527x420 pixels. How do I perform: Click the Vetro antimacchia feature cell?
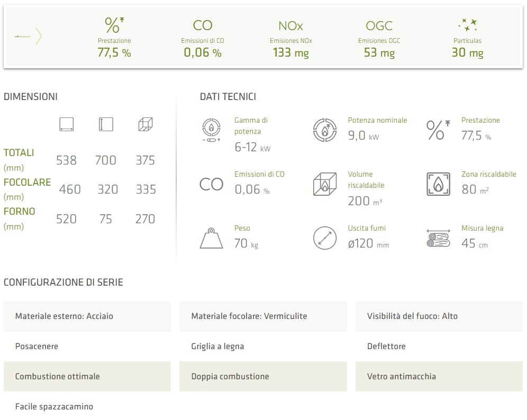(x=439, y=377)
